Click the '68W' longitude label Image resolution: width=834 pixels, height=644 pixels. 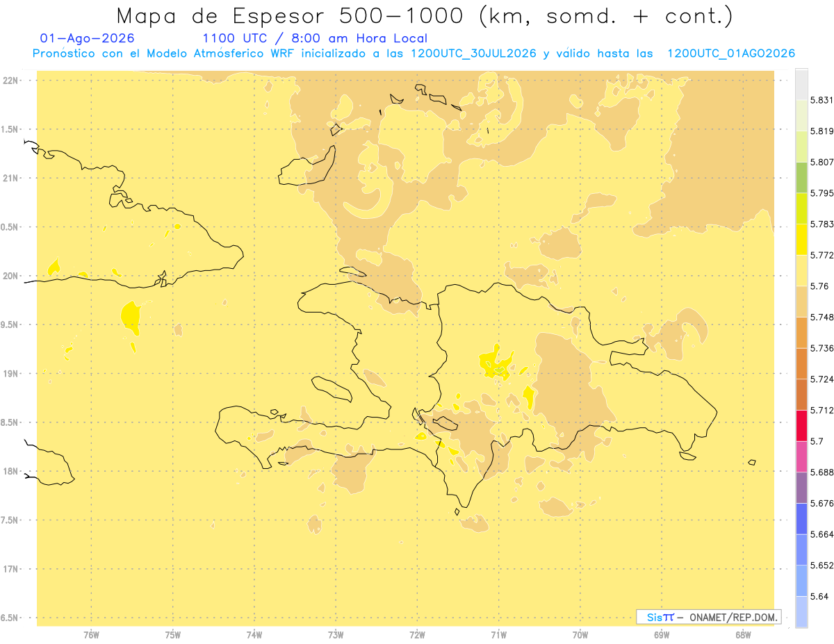(743, 635)
